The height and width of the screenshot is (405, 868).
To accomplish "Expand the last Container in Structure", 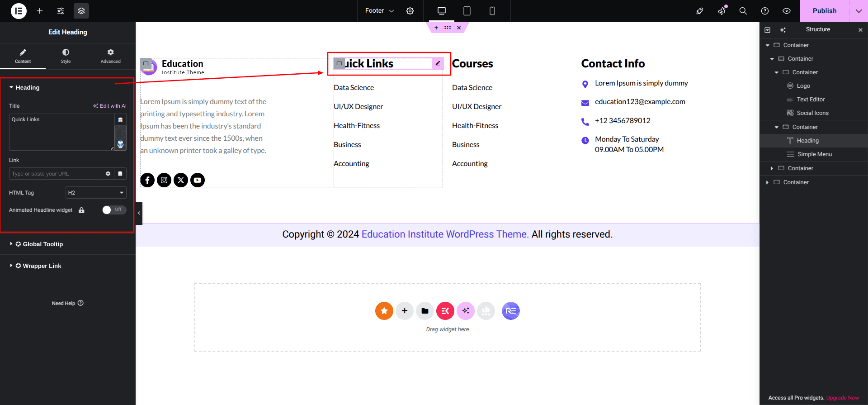I will click(x=768, y=182).
